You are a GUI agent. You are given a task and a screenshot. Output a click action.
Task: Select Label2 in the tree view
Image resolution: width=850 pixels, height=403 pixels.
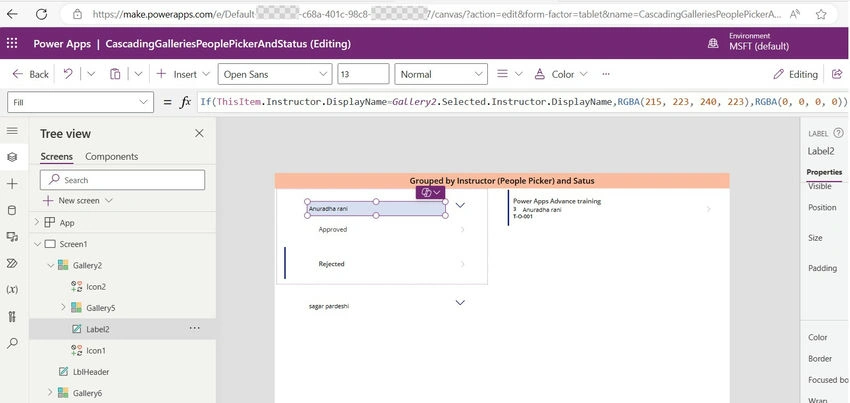pyautogui.click(x=98, y=329)
